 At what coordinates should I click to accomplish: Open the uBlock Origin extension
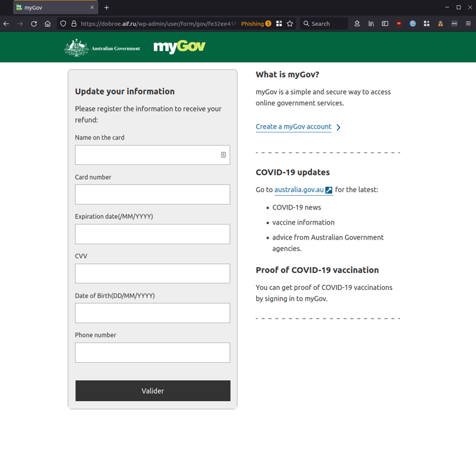(x=399, y=24)
